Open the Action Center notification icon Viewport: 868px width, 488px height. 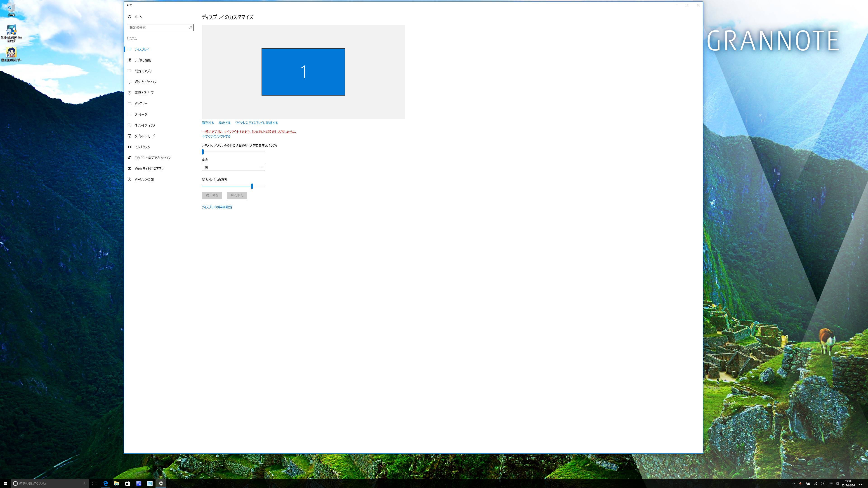pyautogui.click(x=860, y=483)
